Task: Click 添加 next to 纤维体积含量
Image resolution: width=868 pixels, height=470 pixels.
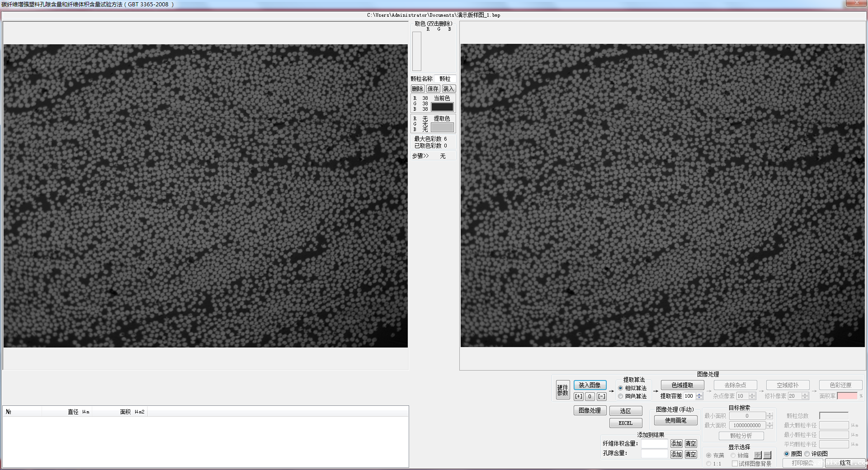Action: coord(676,443)
